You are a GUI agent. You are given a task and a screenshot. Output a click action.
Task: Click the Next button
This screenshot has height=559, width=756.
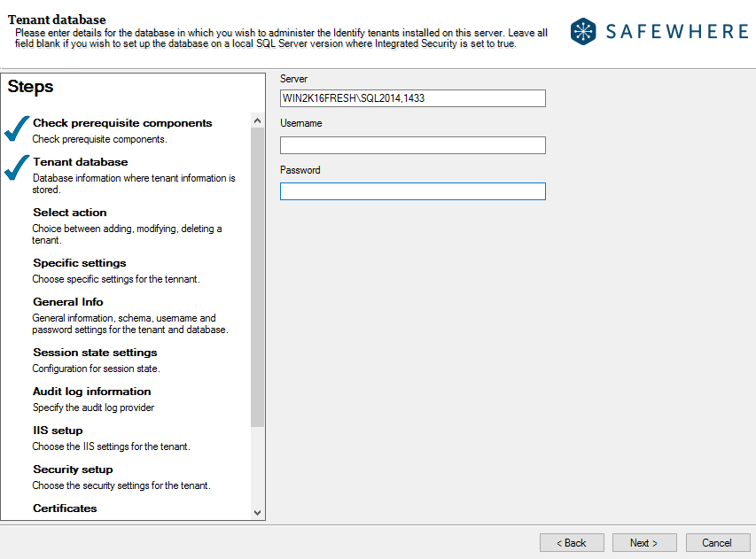644,542
